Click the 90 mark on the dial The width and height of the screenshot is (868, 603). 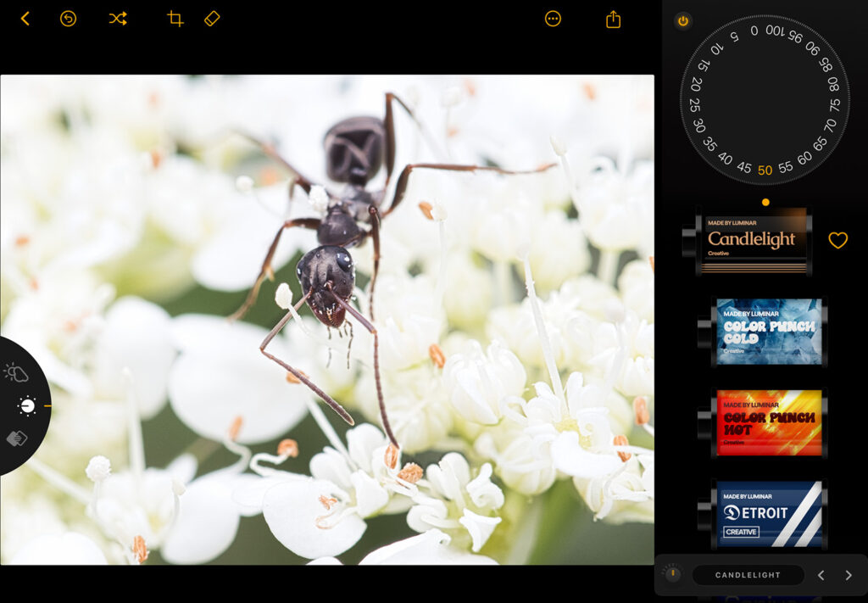813,48
